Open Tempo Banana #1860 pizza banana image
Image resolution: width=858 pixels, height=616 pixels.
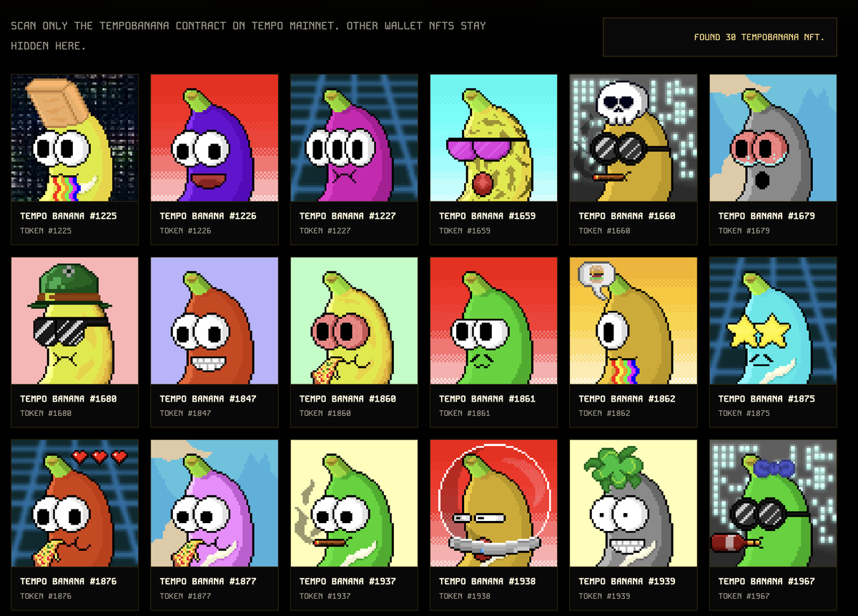click(354, 321)
